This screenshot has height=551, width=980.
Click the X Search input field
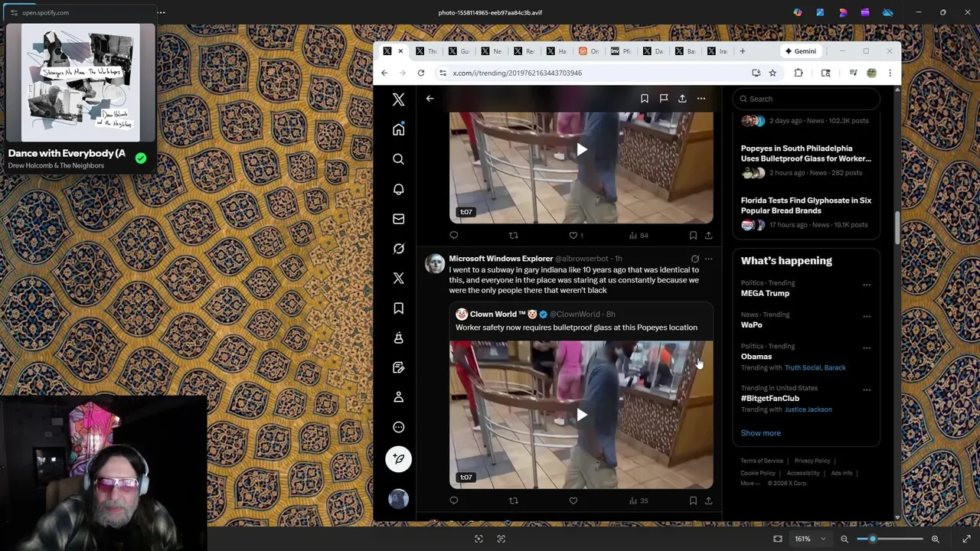pos(806,99)
